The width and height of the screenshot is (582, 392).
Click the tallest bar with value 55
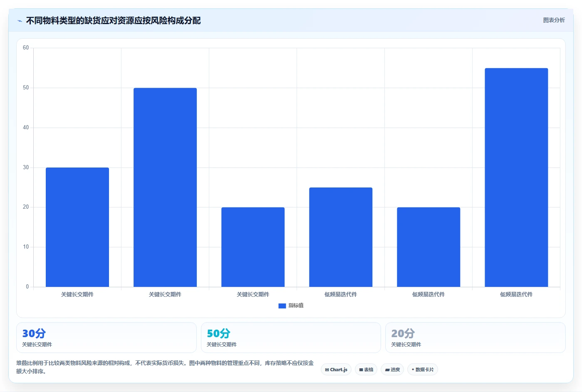(x=516, y=178)
